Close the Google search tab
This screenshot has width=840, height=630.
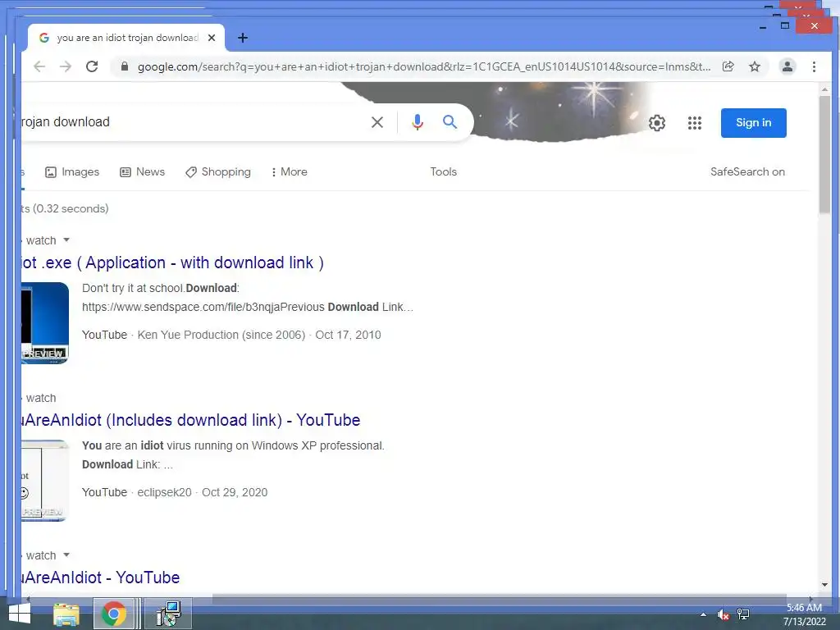click(x=212, y=38)
